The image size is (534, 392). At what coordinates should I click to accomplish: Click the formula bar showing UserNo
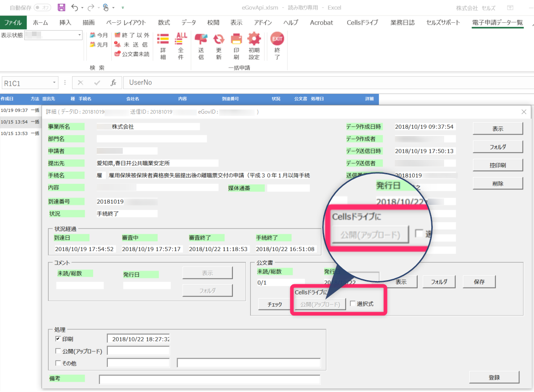pyautogui.click(x=328, y=83)
